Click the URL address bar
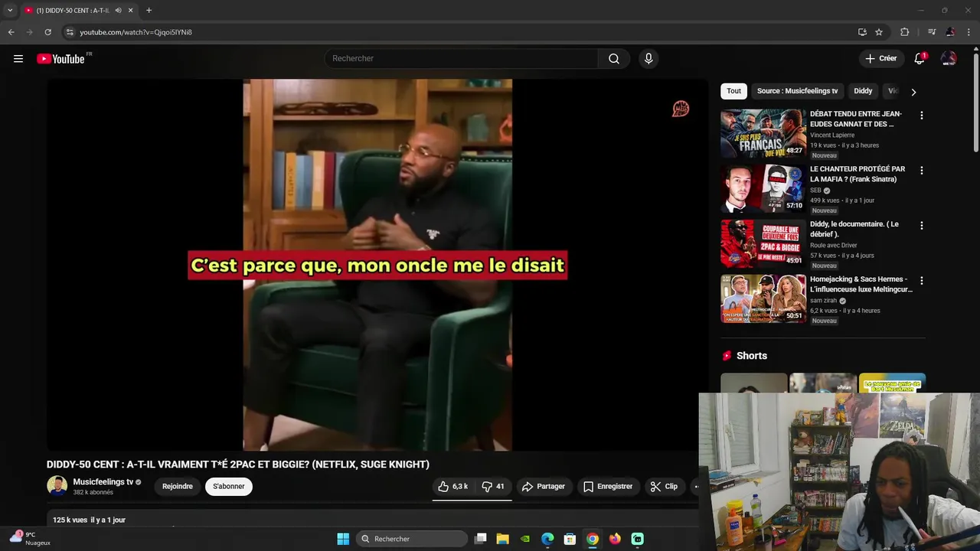 click(x=459, y=32)
